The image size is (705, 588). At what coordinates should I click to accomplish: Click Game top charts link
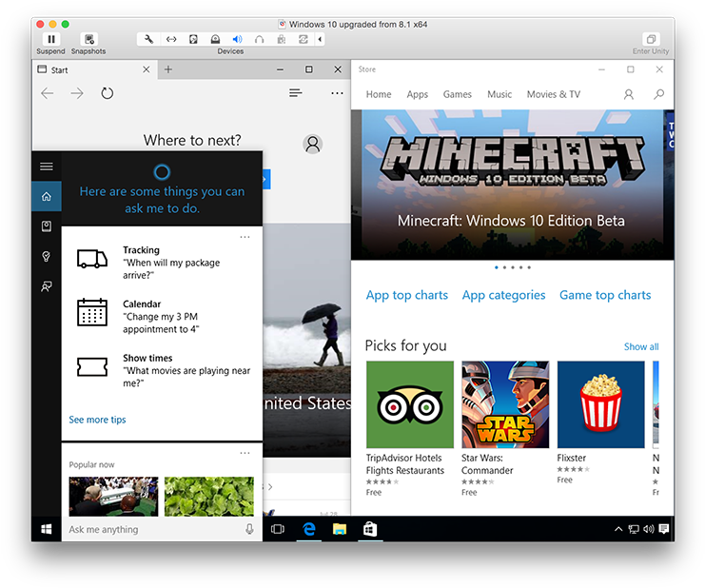[605, 295]
